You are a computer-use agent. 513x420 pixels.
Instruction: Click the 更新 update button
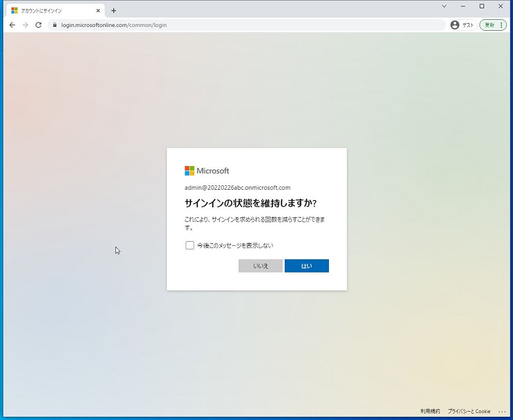click(493, 25)
